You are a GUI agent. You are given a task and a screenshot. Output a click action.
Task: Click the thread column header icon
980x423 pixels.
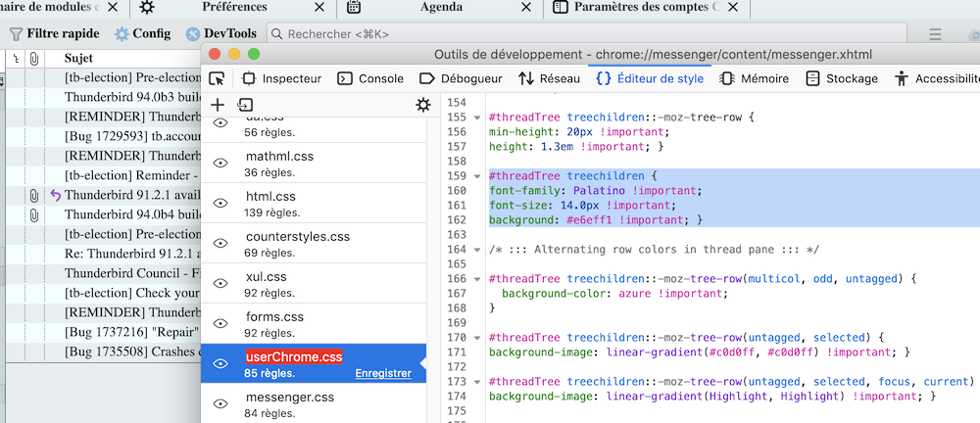[16, 58]
